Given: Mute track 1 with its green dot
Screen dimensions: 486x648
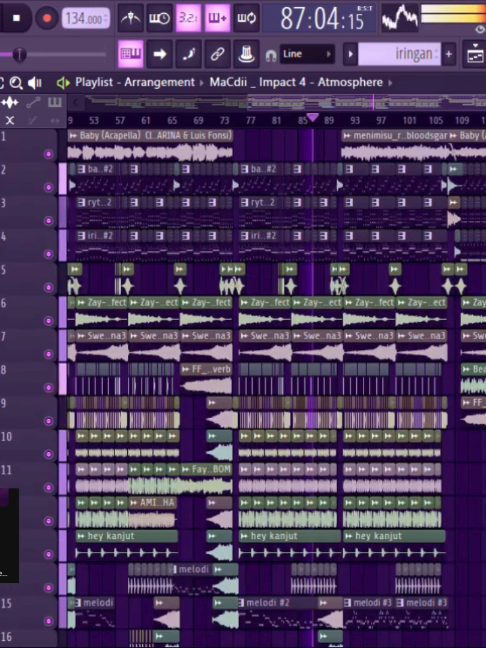Looking at the screenshot, I should [48, 154].
